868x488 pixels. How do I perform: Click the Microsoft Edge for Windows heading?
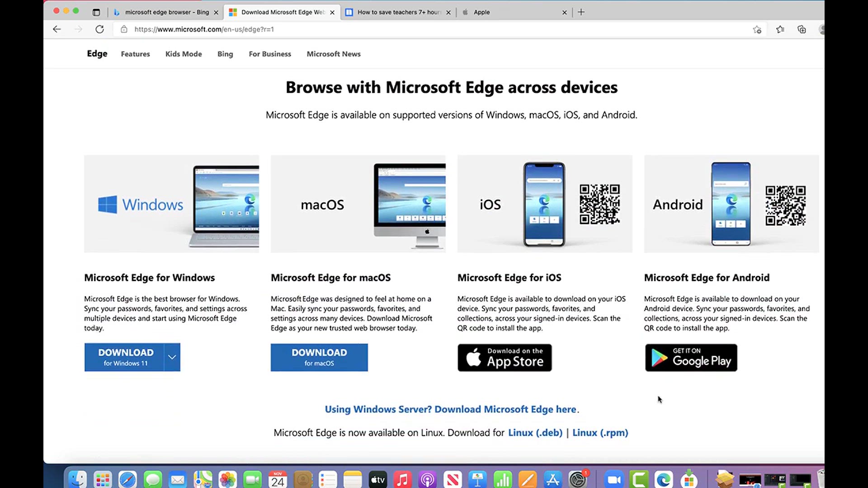[x=150, y=277]
